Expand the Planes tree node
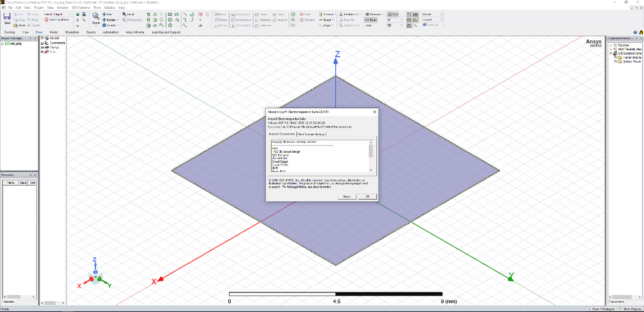The height and width of the screenshot is (312, 644). tap(42, 48)
